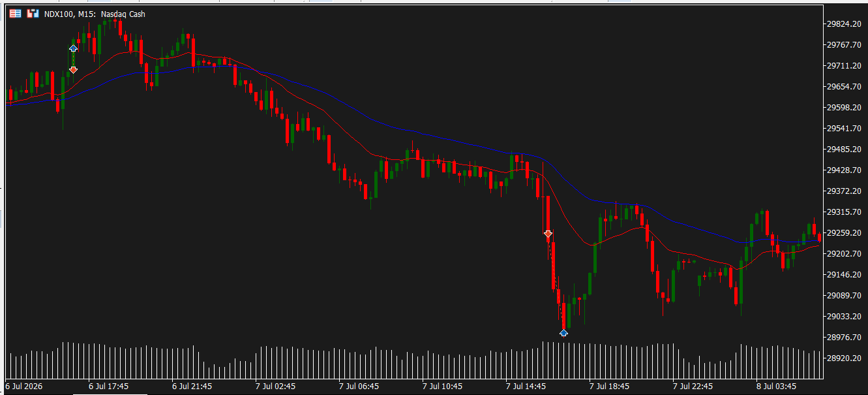
Task: Click the 6 Jul 2026 date label
Action: 24,387
